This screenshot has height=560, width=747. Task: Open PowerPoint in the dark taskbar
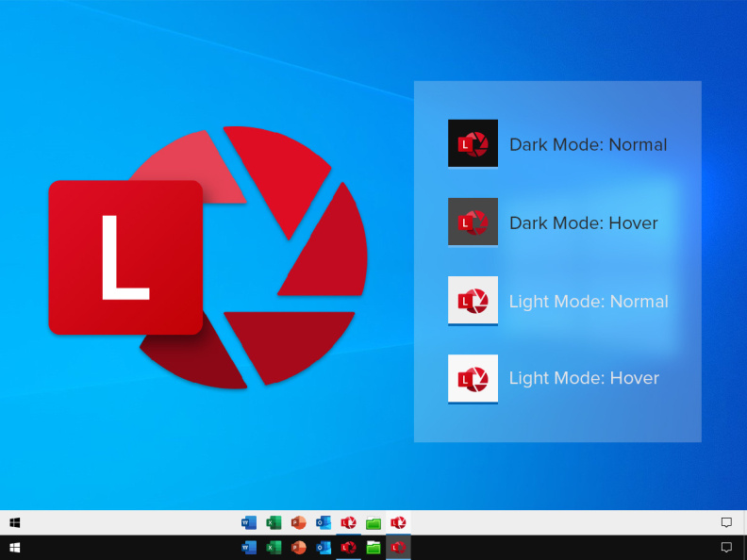[x=299, y=547]
